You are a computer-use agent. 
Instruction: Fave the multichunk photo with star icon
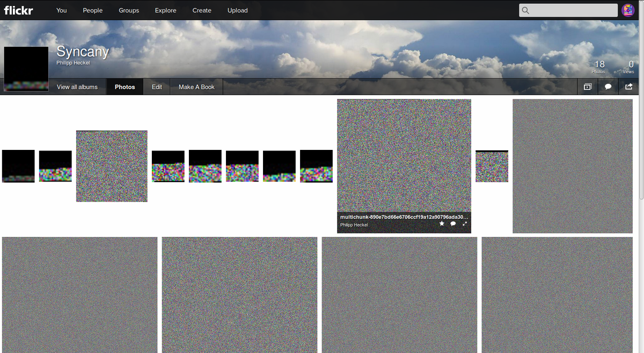point(442,224)
